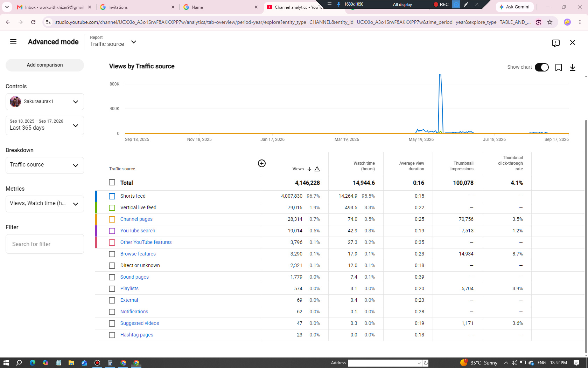This screenshot has height=368, width=588.
Task: Click the Add comparison button
Action: pos(45,65)
